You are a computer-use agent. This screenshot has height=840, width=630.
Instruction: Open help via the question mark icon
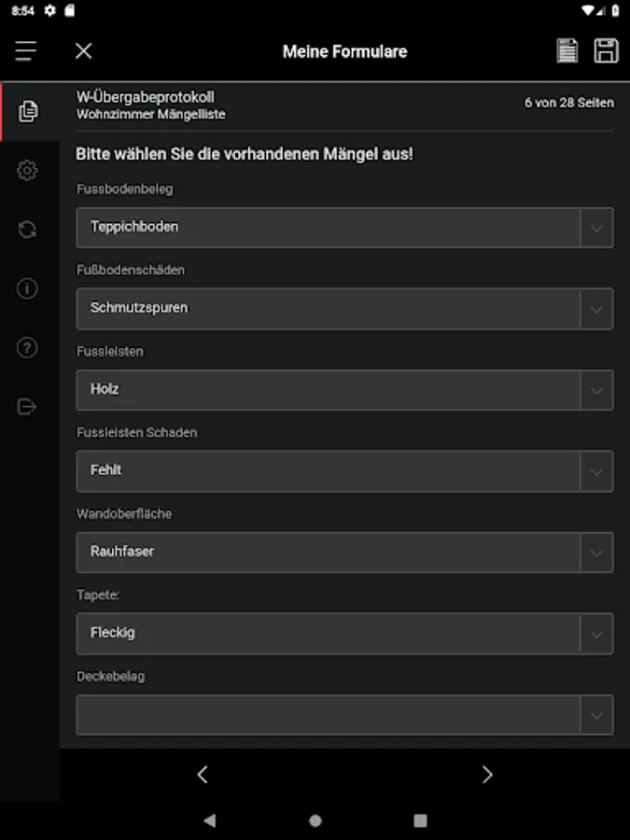(27, 348)
